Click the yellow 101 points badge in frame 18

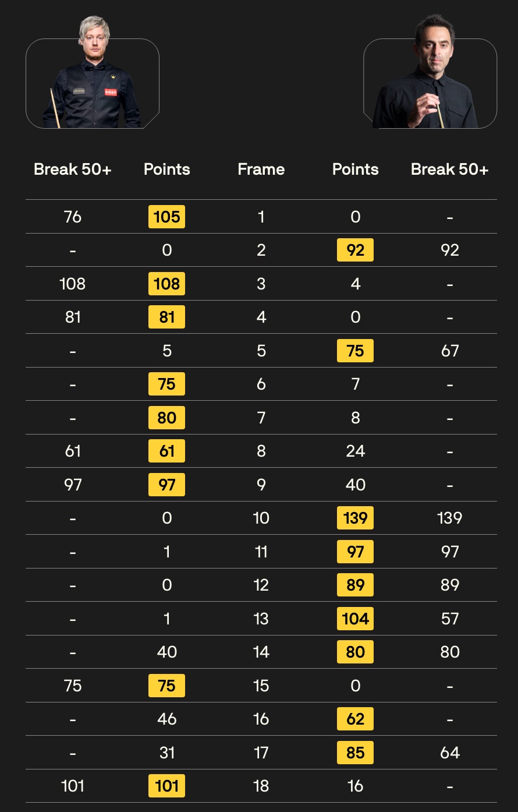(167, 786)
